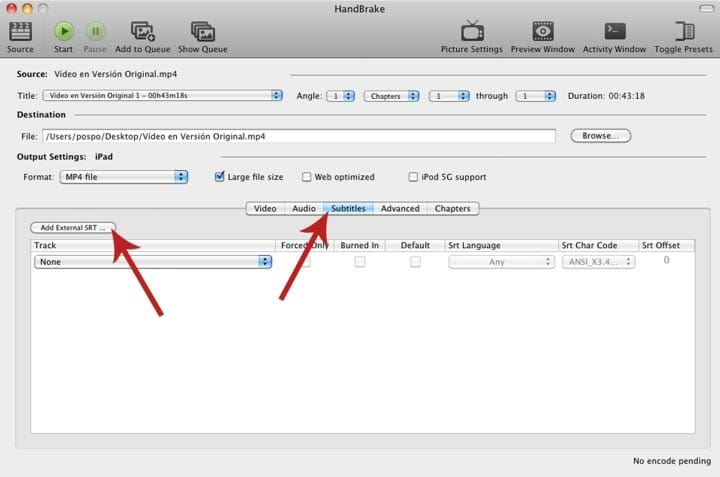The image size is (720, 477).
Task: Toggle iPod 5G support checkbox
Action: [x=413, y=177]
